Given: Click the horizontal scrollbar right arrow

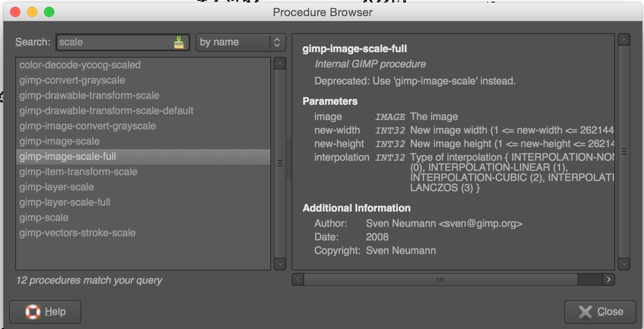Looking at the screenshot, I should 608,279.
